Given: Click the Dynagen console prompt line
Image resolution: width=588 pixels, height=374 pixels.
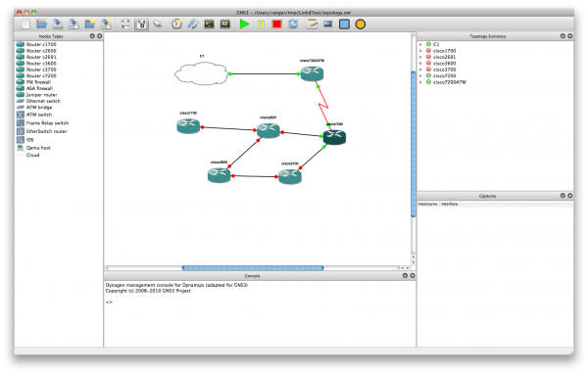Looking at the screenshot, I should (x=109, y=303).
